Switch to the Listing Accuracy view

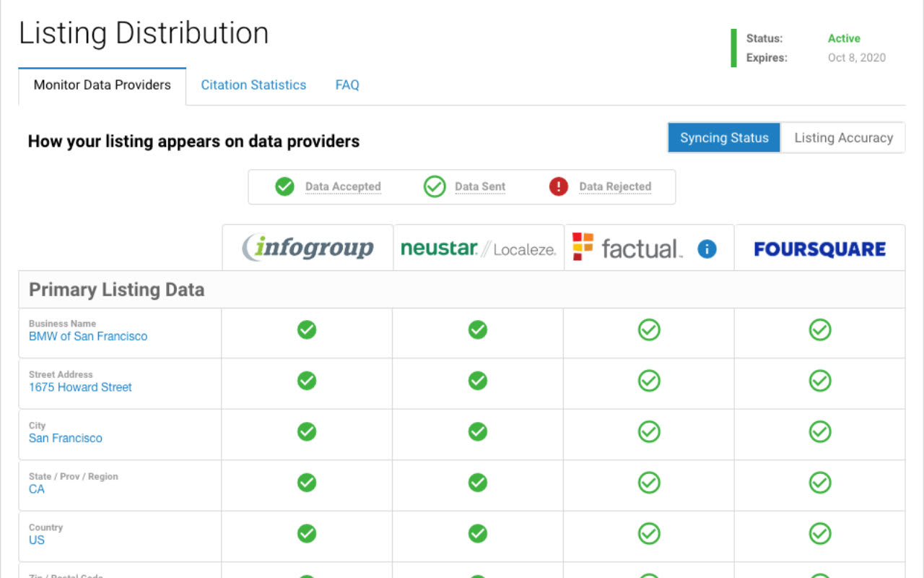click(x=843, y=138)
